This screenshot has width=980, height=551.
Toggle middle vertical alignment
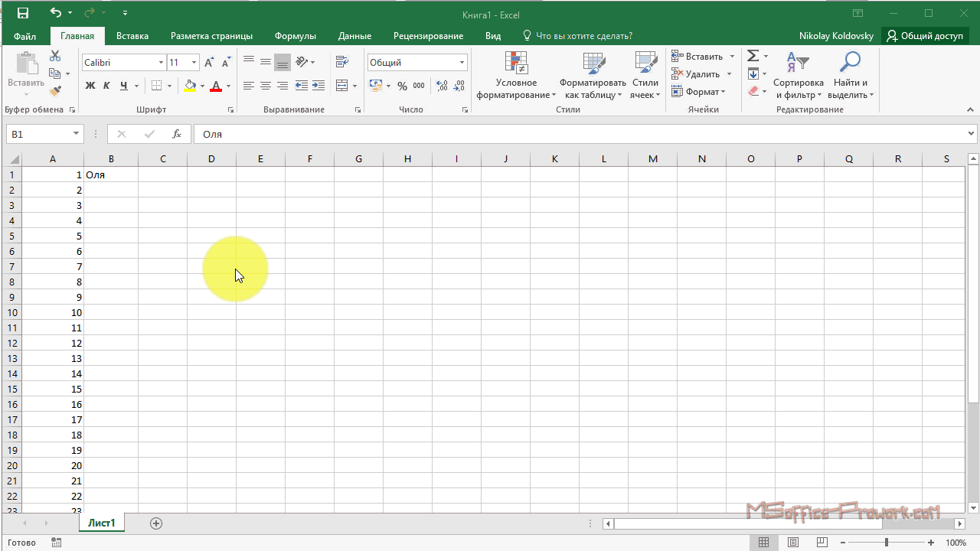point(266,62)
